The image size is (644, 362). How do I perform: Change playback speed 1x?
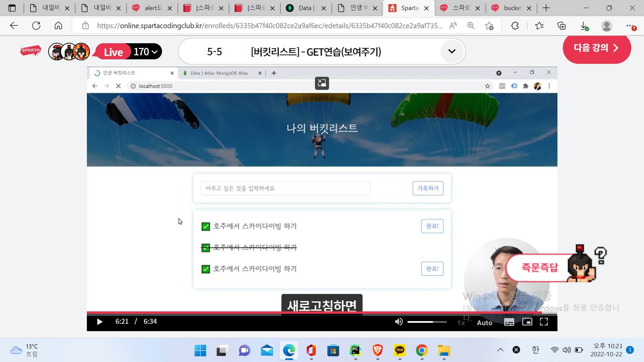tap(461, 322)
